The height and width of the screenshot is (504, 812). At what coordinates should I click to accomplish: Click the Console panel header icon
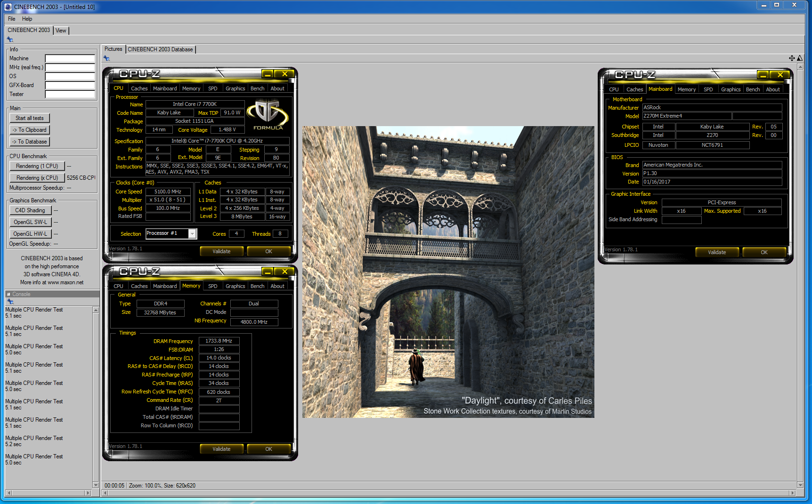coord(8,294)
